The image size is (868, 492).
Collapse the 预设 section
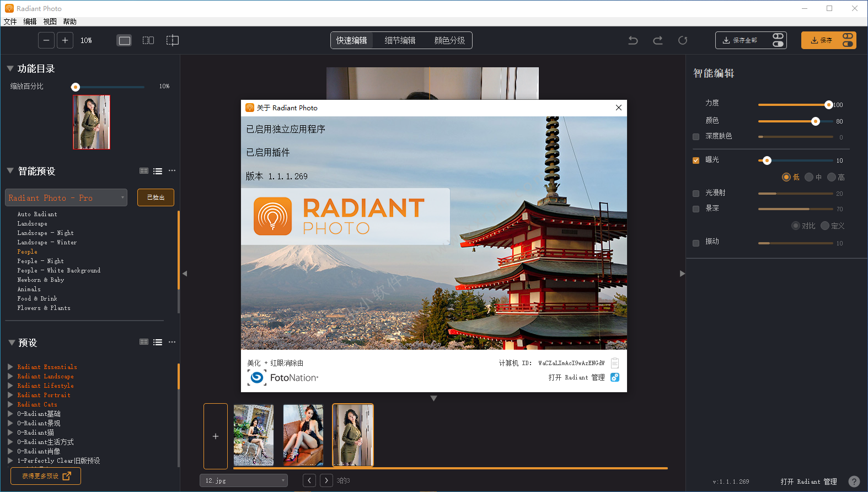[x=12, y=343]
